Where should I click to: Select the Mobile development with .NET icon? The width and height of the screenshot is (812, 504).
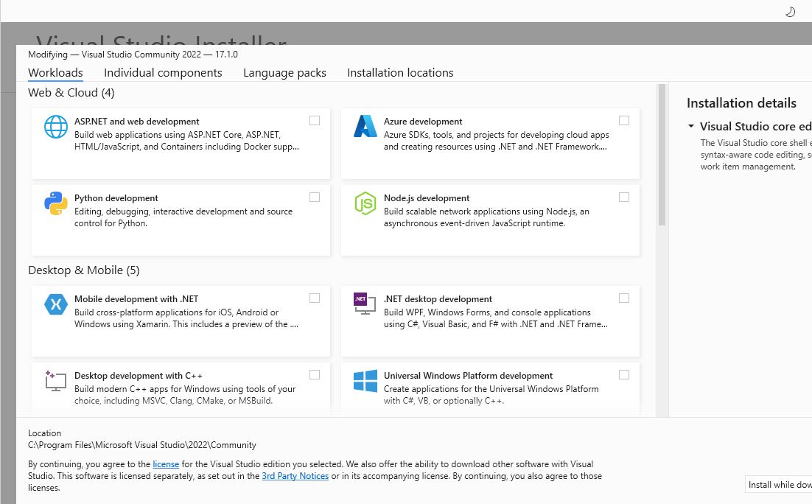tap(55, 304)
